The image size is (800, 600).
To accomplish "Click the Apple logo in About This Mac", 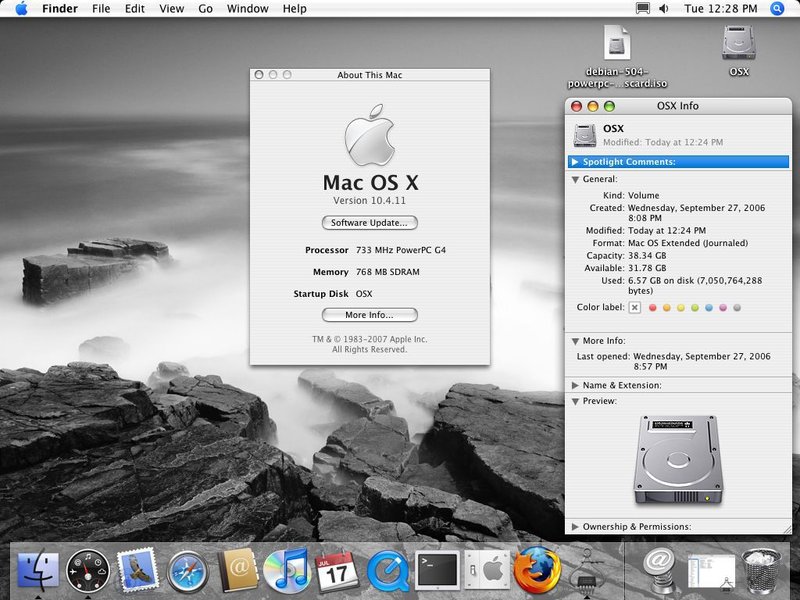I will (x=369, y=135).
